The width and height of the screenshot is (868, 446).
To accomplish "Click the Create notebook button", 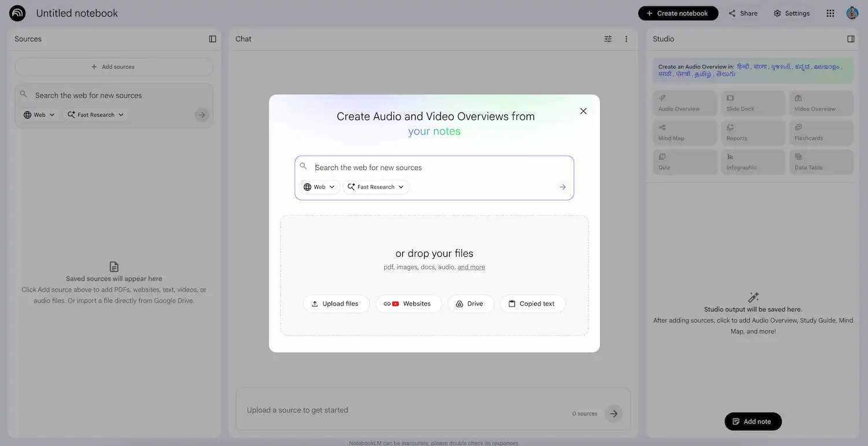I will tap(678, 13).
